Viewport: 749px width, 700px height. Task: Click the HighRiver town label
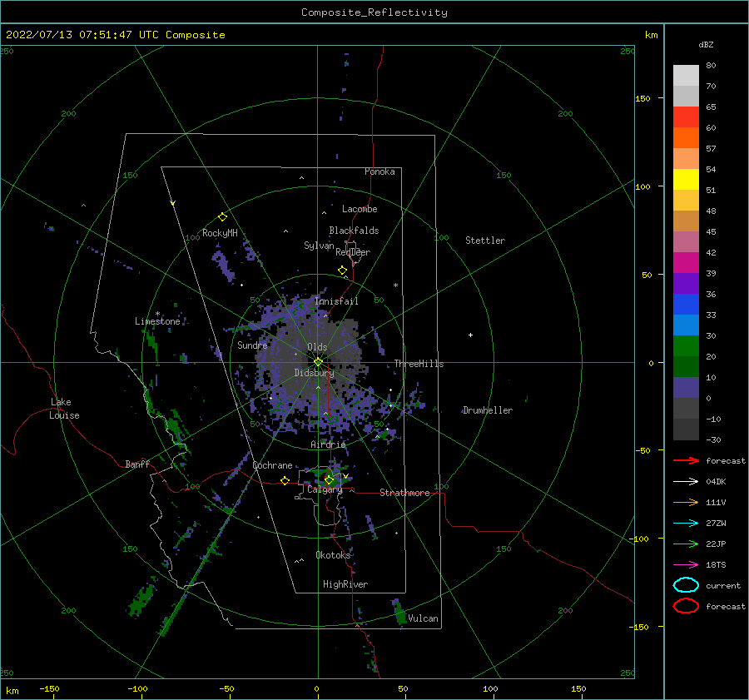tap(345, 584)
